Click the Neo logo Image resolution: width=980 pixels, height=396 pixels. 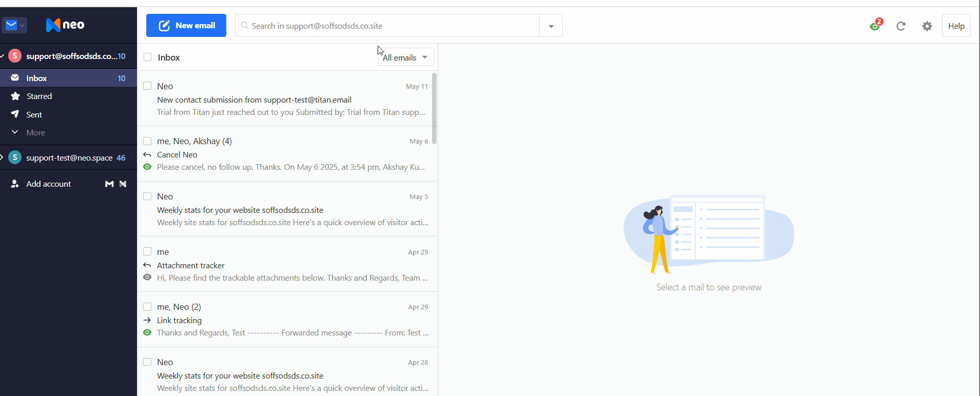coord(65,25)
